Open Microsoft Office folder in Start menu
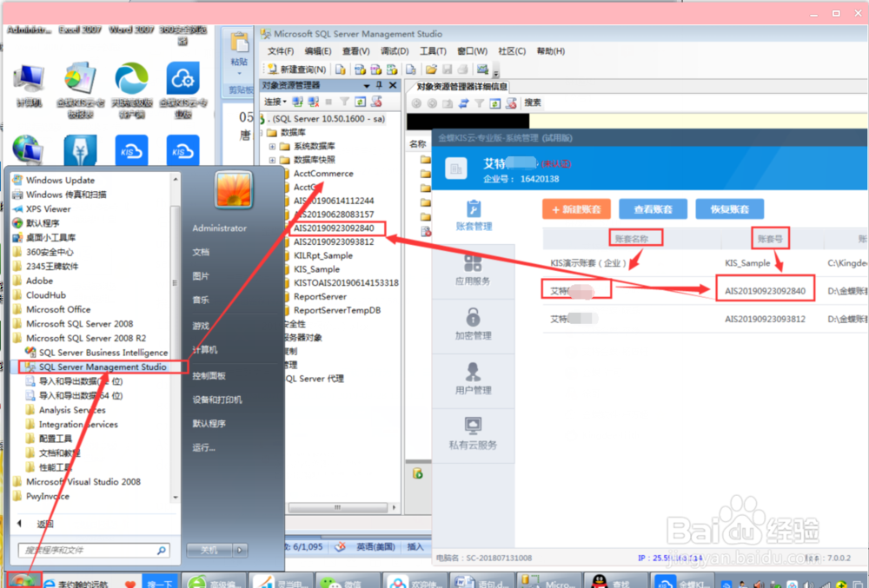Screen dimensions: 869x588 pos(58,309)
